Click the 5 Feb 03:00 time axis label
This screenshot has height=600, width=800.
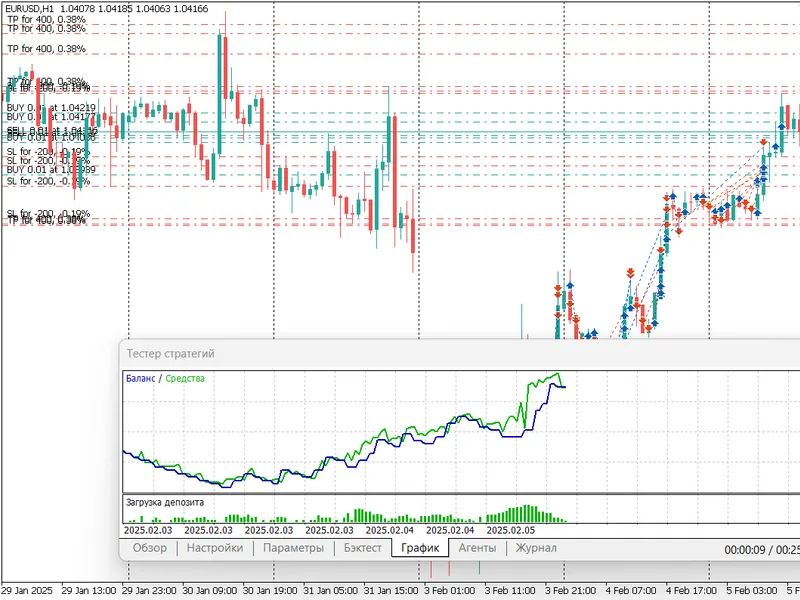pos(752,591)
